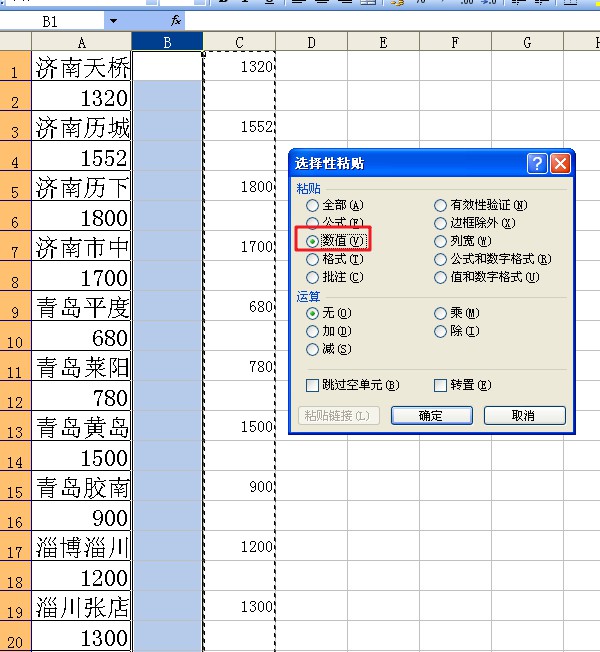Image resolution: width=600 pixels, height=652 pixels.
Task: Select the 乘(M) operation option
Action: click(x=457, y=313)
